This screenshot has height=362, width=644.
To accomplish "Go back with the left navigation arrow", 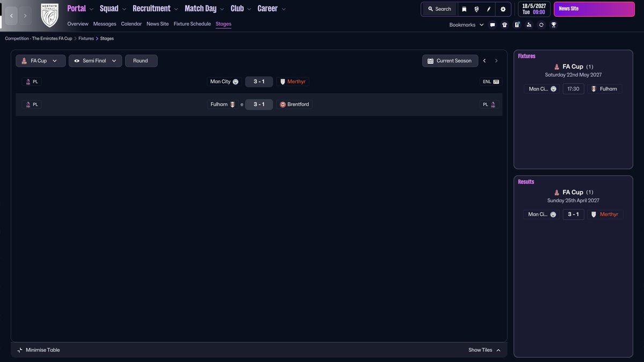I will click(x=12, y=16).
